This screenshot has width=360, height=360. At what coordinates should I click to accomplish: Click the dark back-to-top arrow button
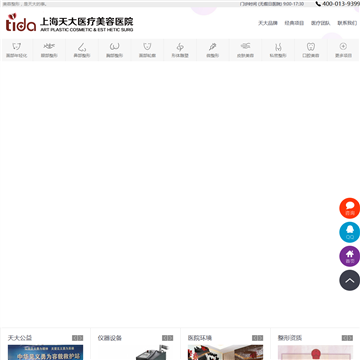[350, 280]
